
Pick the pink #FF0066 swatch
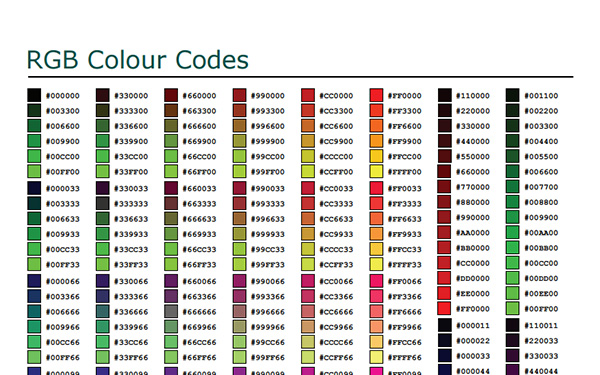(x=376, y=281)
